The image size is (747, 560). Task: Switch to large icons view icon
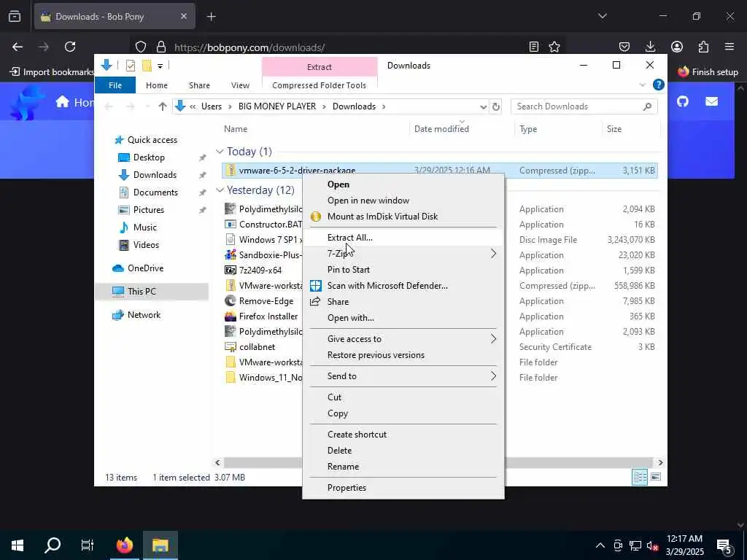pos(656,477)
